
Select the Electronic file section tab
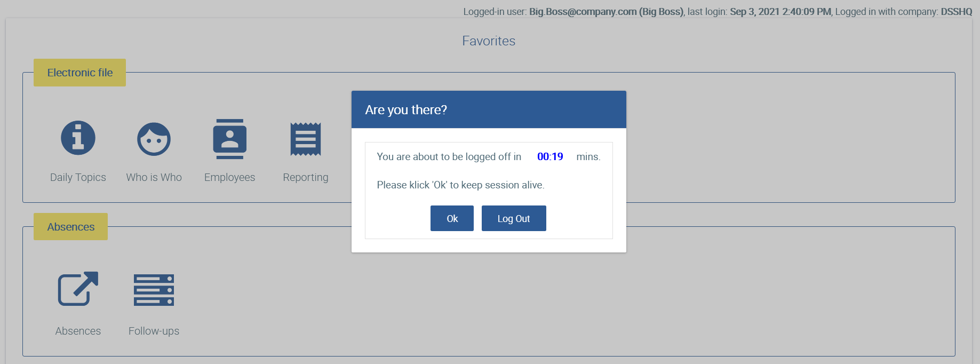click(x=80, y=73)
